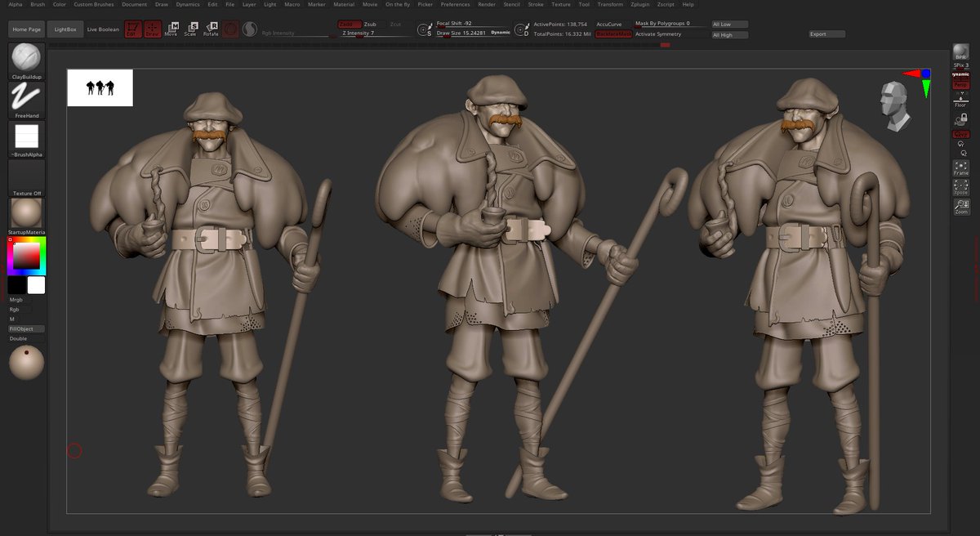
Task: Click the Zoom view icon
Action: coord(961,207)
